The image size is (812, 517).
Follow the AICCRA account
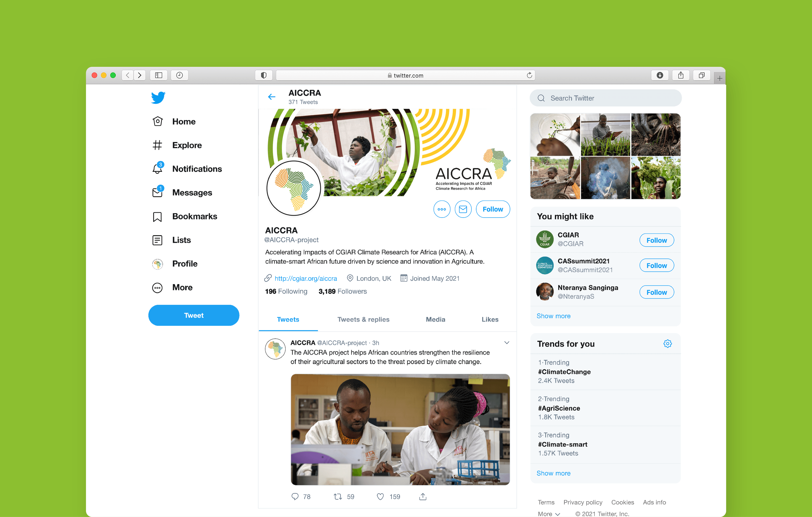[493, 209]
